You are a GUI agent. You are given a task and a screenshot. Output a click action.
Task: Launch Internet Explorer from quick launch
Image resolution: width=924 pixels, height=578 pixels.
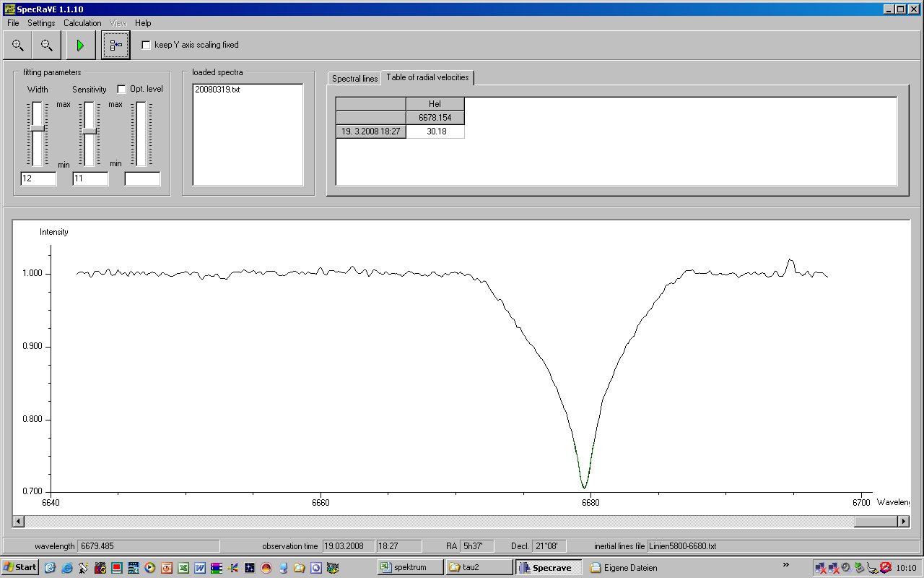[66, 568]
